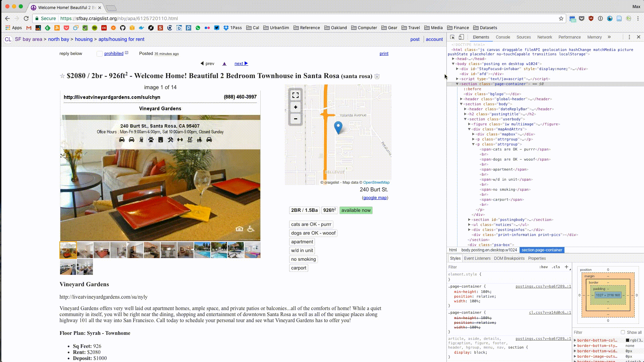Viewport: 644px width, 362px height.
Task: Close the DevTools panel
Action: [639, 37]
